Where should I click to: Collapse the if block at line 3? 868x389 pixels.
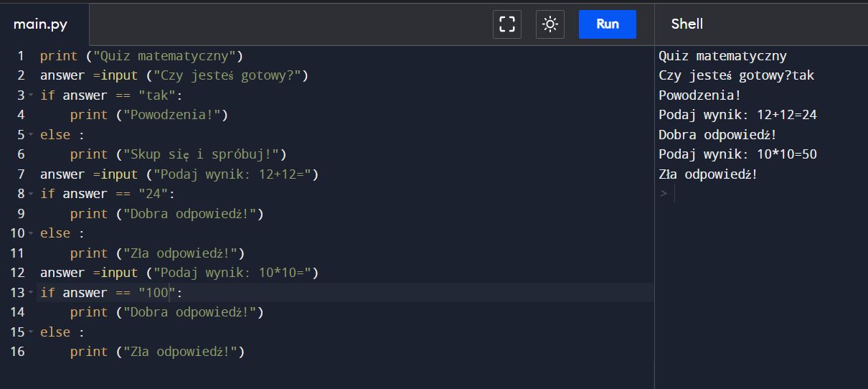(31, 95)
